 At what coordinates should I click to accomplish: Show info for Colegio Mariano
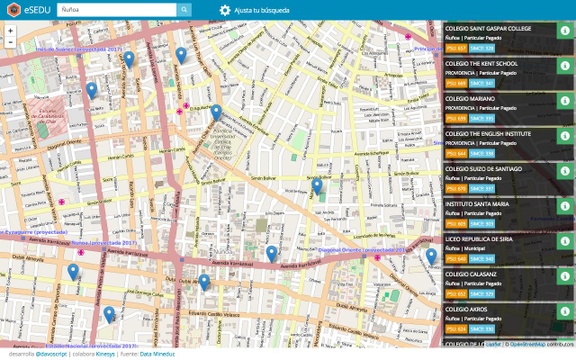(565, 101)
